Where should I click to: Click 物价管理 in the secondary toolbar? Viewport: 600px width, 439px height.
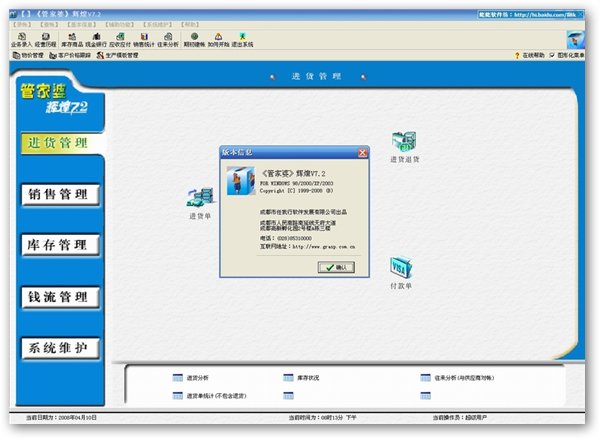click(32, 55)
